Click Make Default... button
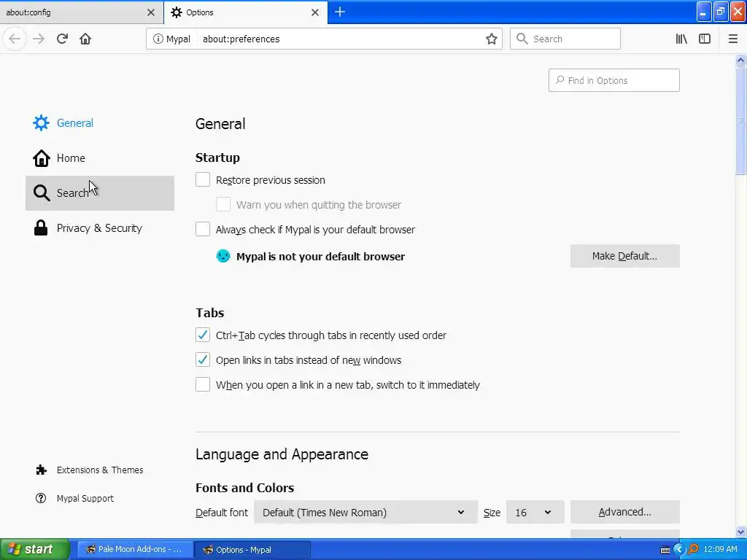 pos(624,256)
